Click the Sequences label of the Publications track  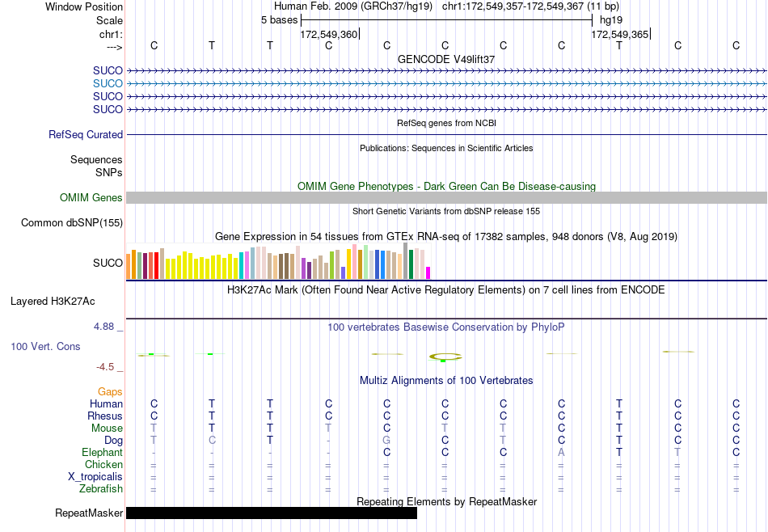96,160
